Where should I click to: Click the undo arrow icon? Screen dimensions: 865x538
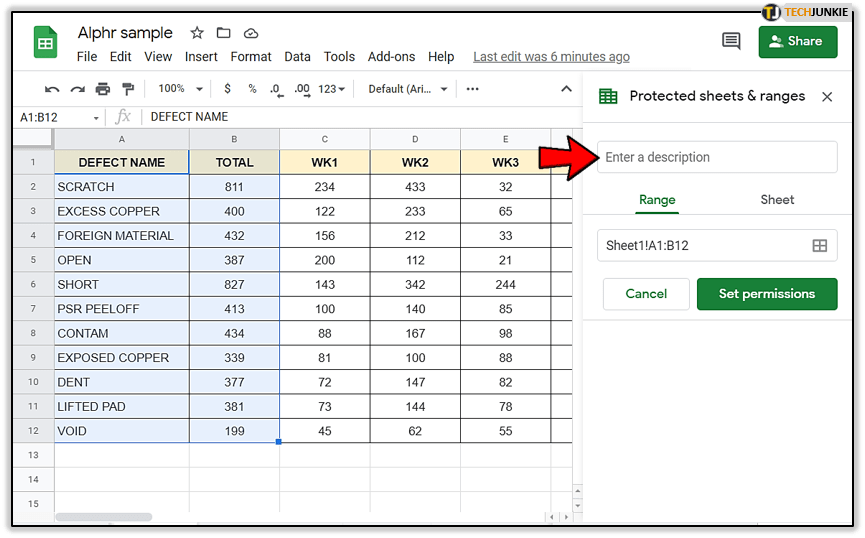pyautogui.click(x=52, y=89)
